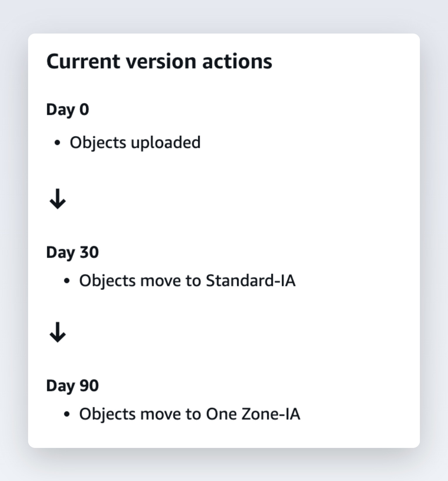
Task: Click the bullet before Objects uploaded
Action: click(x=57, y=143)
